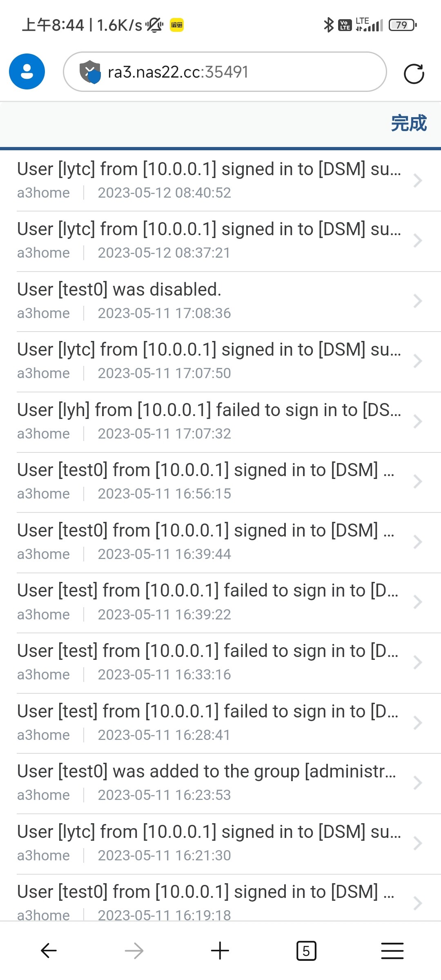Go back with the browser back arrow
Image resolution: width=441 pixels, height=980 pixels.
click(49, 951)
